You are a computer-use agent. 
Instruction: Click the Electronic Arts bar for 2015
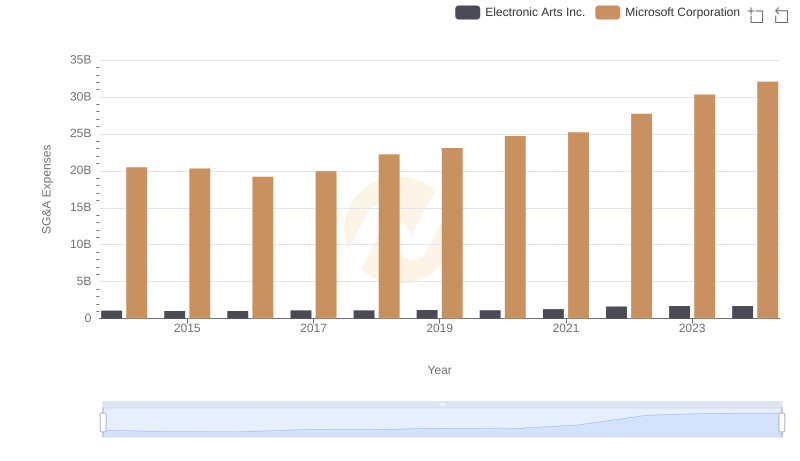click(x=174, y=315)
